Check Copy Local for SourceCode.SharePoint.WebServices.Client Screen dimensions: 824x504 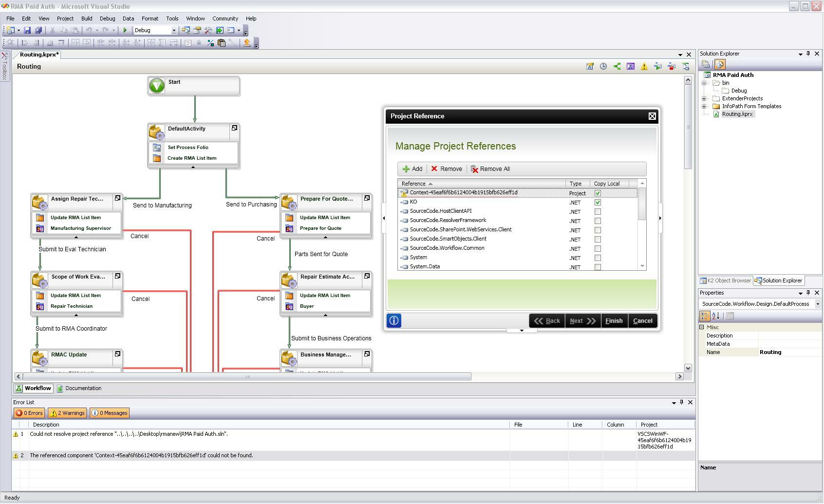coord(598,230)
